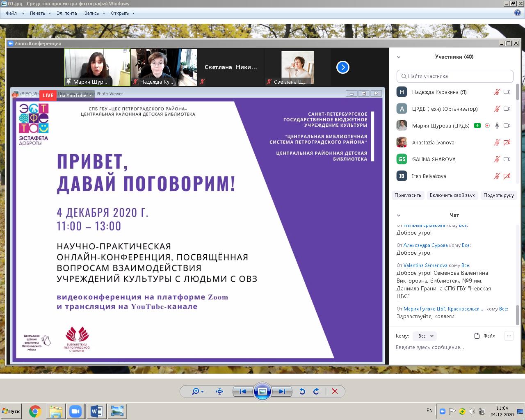Rotate the photo clockwise
Screen dimensions: 525x420
(316, 391)
